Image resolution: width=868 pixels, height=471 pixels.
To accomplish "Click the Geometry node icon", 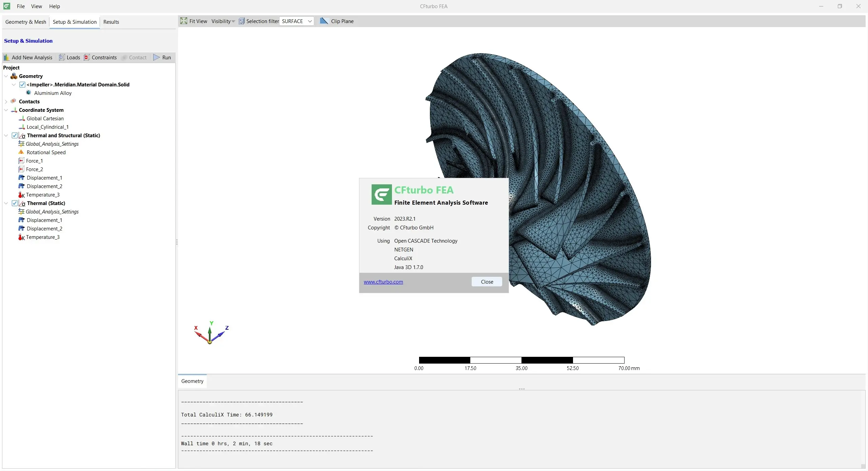I will coord(14,76).
